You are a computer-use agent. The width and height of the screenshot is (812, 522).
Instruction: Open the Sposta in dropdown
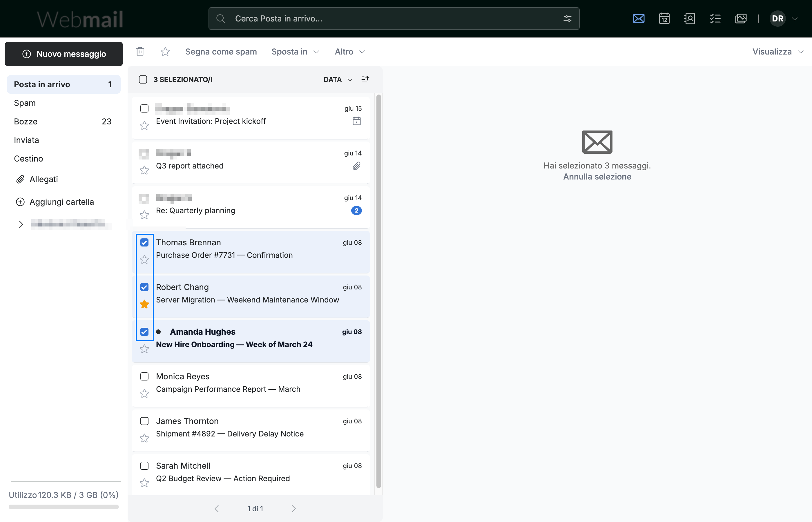(295, 52)
